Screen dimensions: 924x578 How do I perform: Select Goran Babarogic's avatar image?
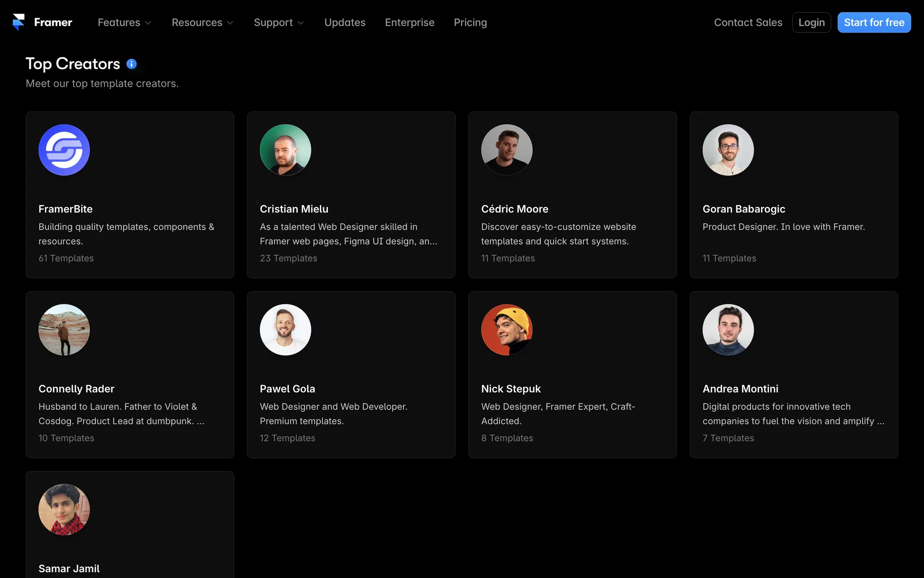coord(728,150)
